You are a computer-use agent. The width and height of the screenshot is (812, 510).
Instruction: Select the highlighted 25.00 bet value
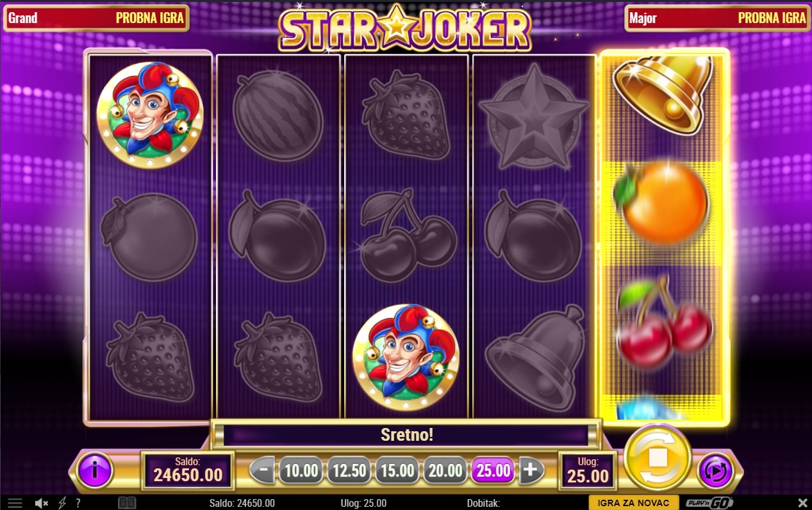coord(493,471)
